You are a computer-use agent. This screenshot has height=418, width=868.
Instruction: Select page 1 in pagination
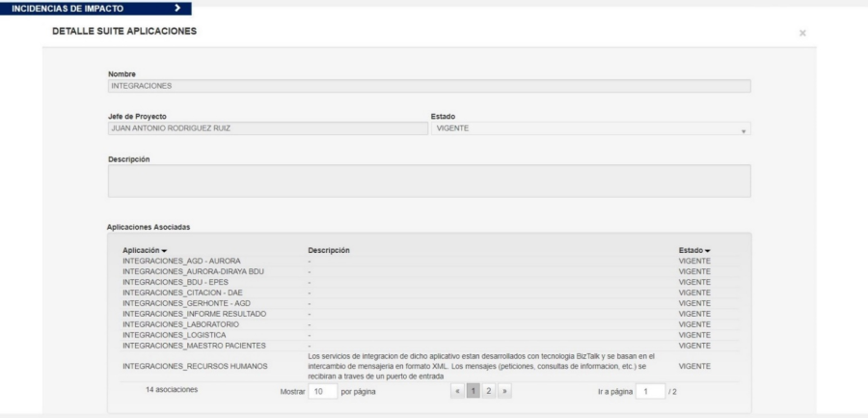474,391
